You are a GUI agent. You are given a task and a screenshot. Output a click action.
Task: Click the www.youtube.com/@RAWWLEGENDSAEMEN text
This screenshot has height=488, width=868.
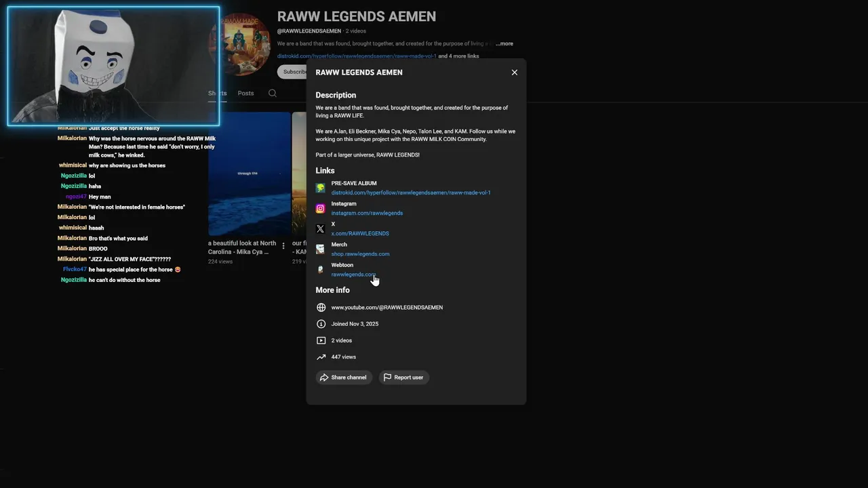click(x=387, y=308)
